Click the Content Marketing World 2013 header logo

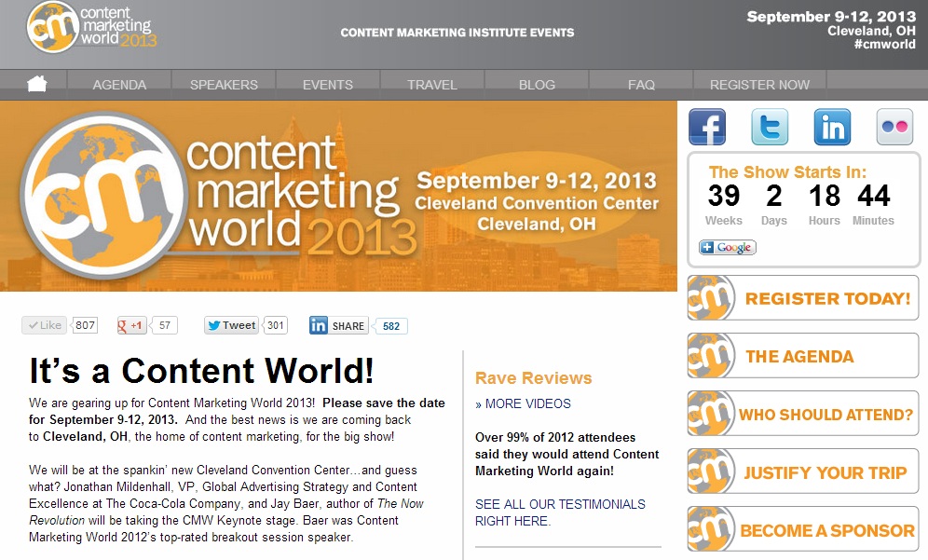pyautogui.click(x=91, y=27)
